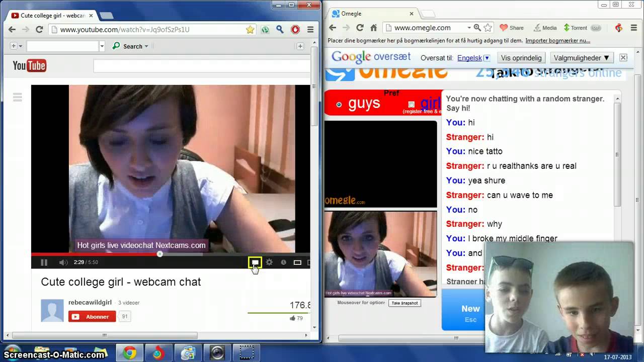The image size is (644, 362).
Task: Click the Media toolbar button
Action: 545,28
